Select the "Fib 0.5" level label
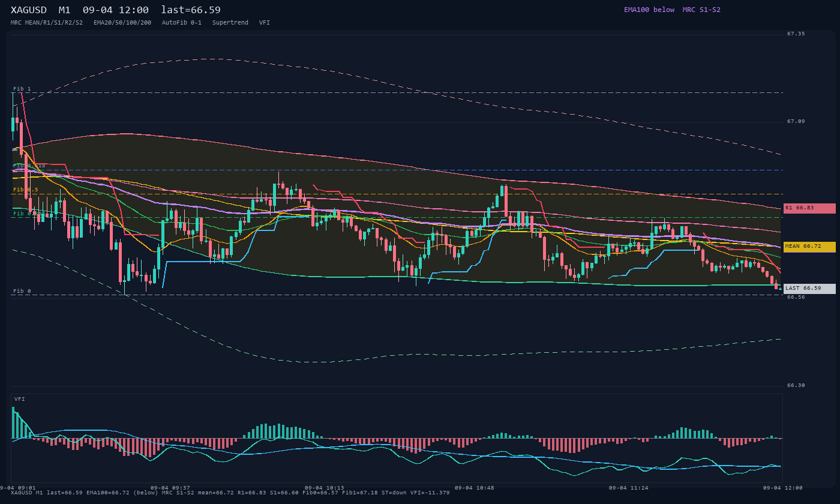Screen dimensions: 840x504 (x=26, y=190)
